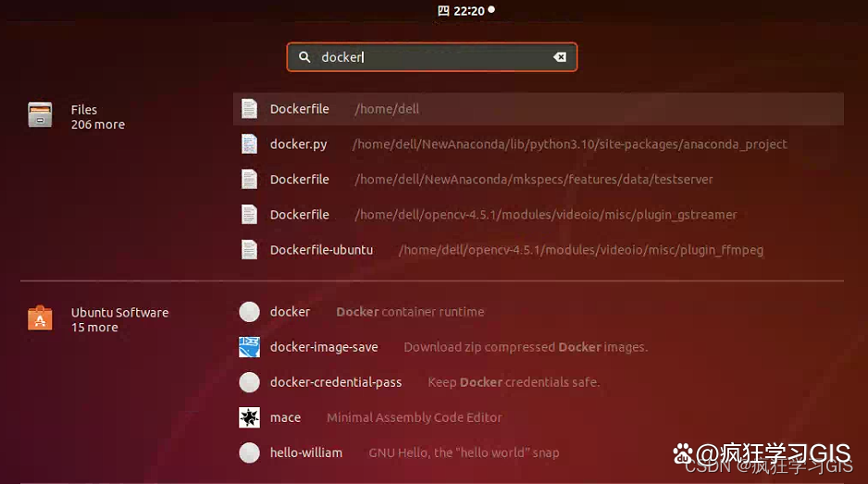Select the Dockerfile-ubuntu result name
This screenshot has height=484, width=868.
[x=321, y=250]
